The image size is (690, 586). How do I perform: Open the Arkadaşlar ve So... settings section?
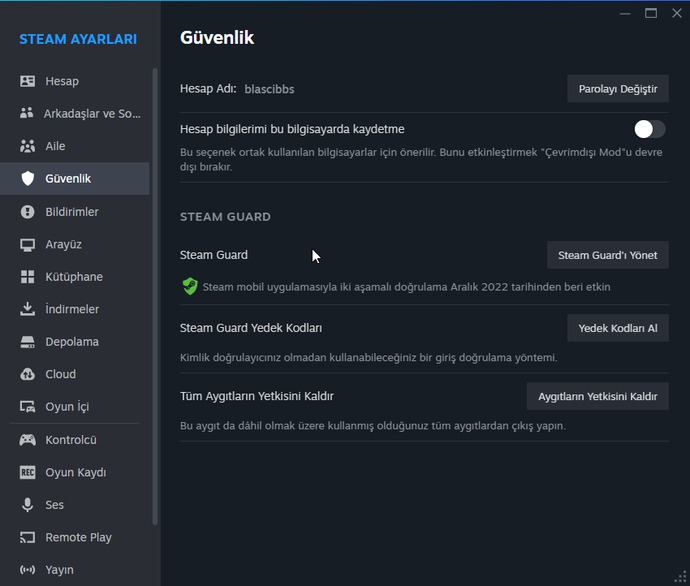coord(75,114)
